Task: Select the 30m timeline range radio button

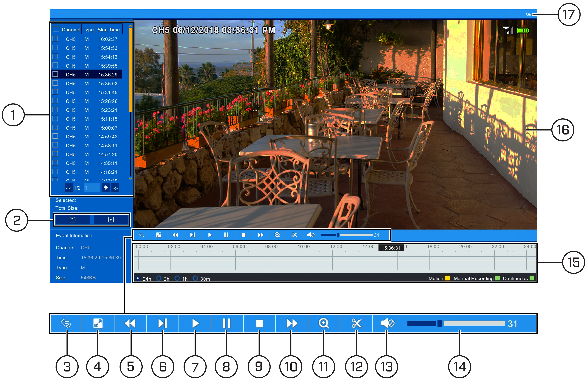Action: [195, 278]
